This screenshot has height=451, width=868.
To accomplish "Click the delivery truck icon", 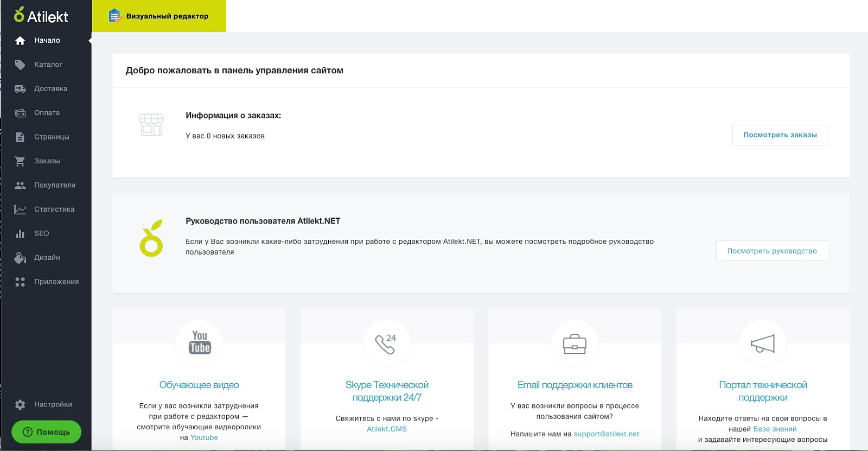I will click(20, 89).
